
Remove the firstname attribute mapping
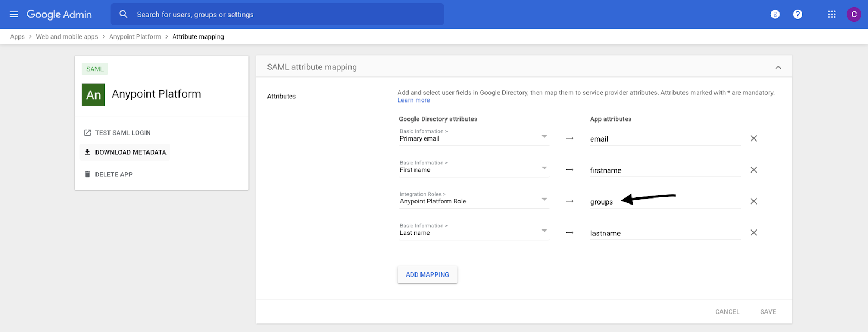(754, 170)
